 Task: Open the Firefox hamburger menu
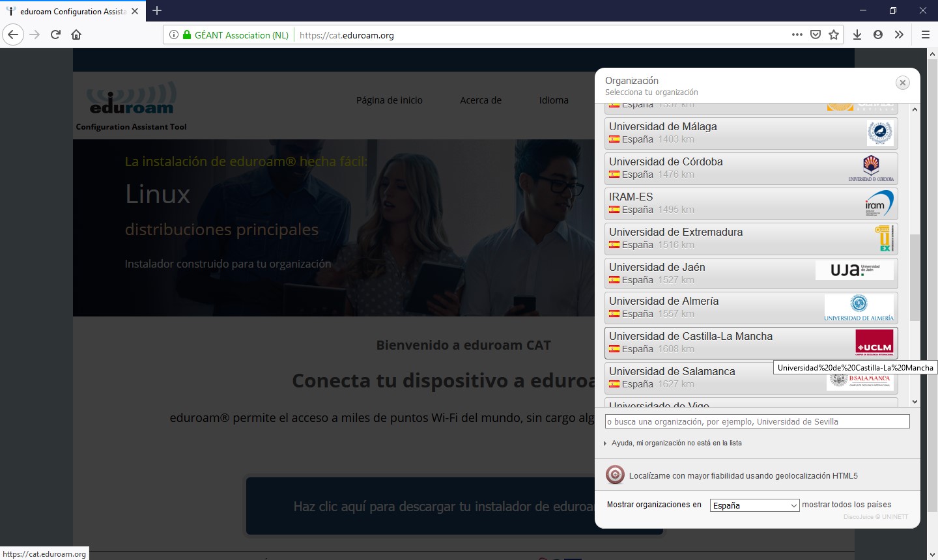[925, 35]
